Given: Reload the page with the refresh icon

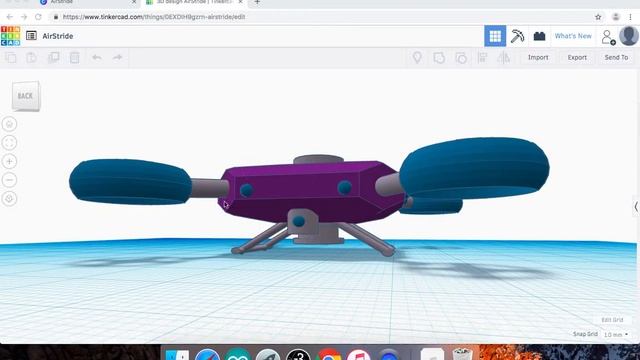Looking at the screenshot, I should [38, 17].
